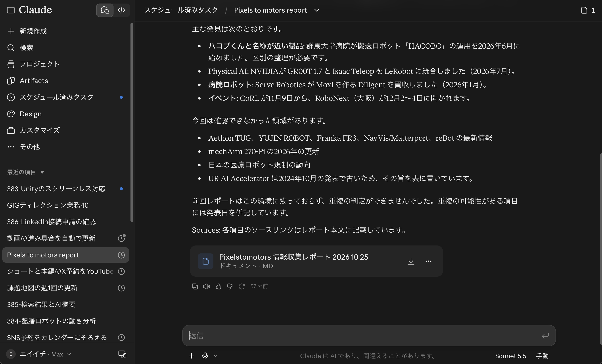Open Pixelstomotors 情報収集レポート document card
602x364 pixels.
(316, 261)
